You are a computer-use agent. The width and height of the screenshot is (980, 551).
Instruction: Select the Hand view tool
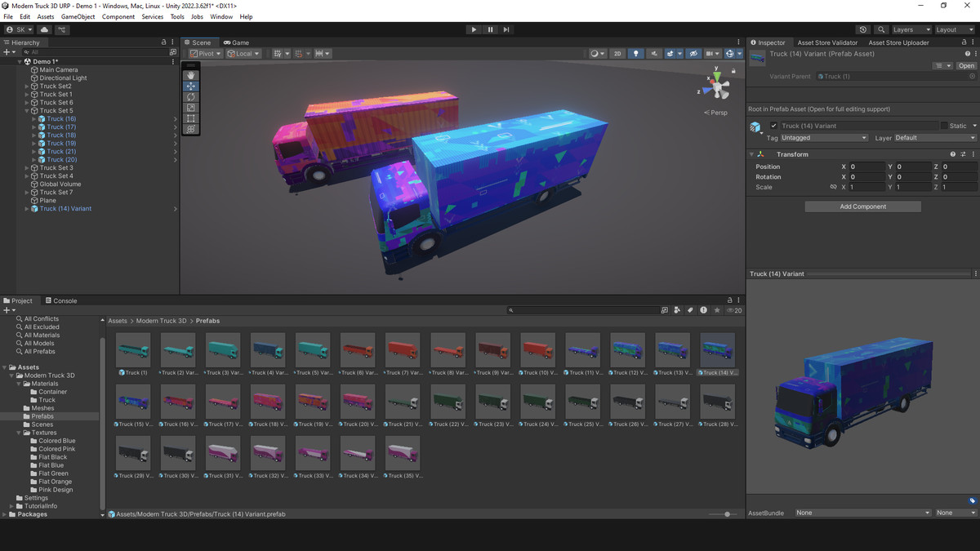[190, 75]
